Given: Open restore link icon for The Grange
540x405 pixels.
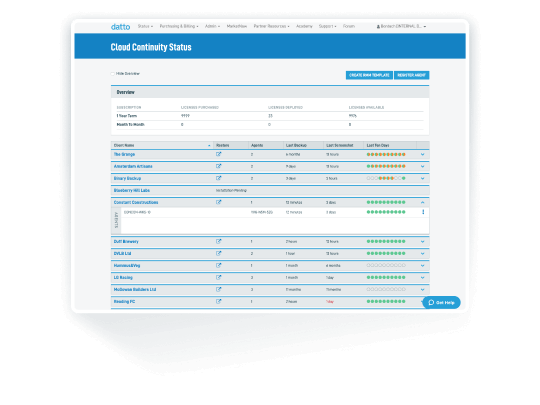Looking at the screenshot, I should click(218, 154).
